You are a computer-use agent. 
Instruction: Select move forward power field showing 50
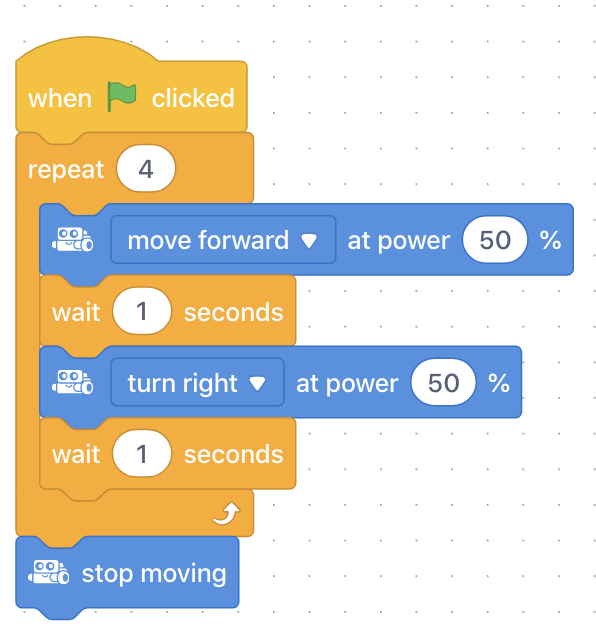pos(495,240)
